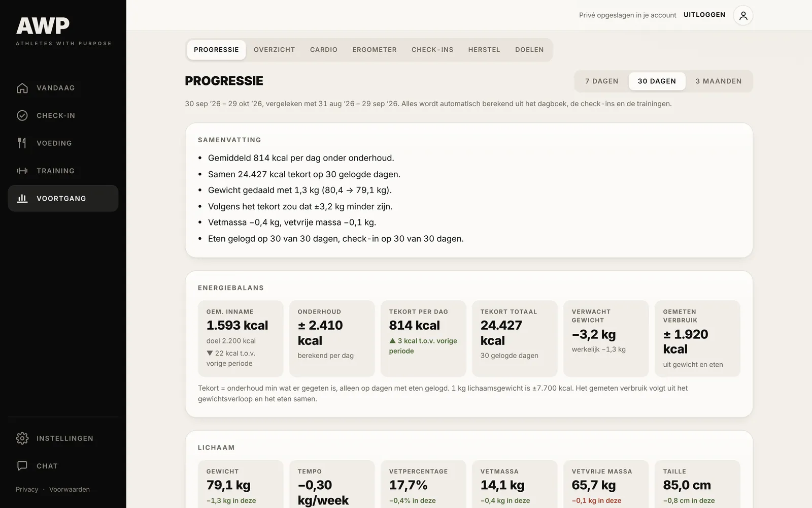Click the Voortgang bar chart icon
812x508 pixels.
(22, 199)
